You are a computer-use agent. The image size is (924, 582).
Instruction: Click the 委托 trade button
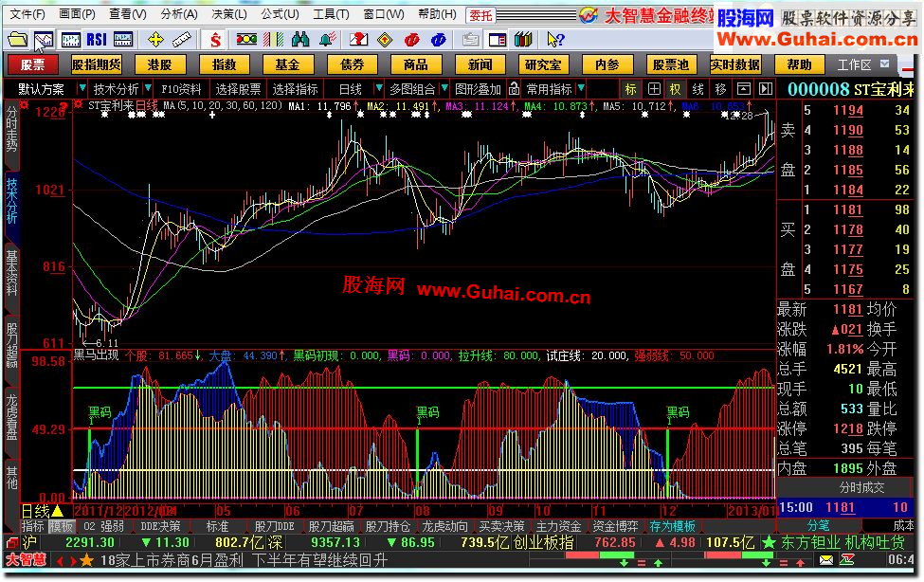point(480,15)
